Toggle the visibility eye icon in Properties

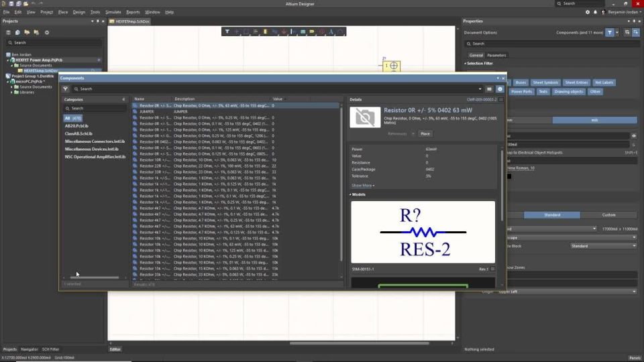[x=634, y=136]
